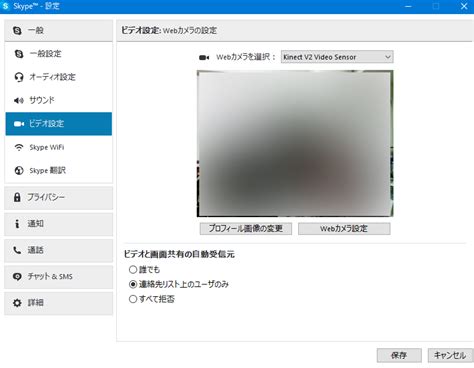The height and width of the screenshot is (368, 474).
Task: Click the padlock icon for プライバシー
Action: tap(17, 197)
